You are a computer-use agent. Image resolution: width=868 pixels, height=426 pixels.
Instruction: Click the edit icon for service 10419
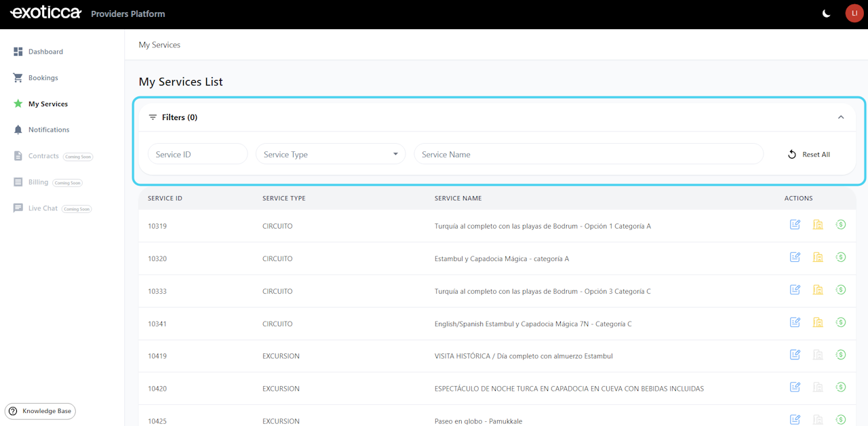795,355
